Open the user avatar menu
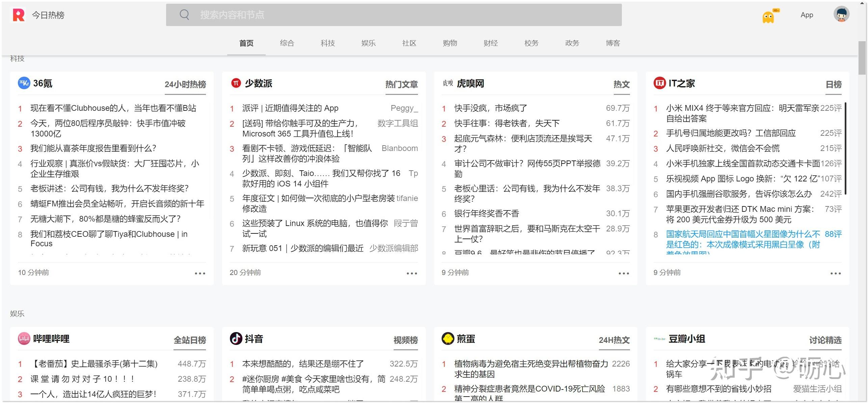This screenshot has height=403, width=868. point(841,15)
